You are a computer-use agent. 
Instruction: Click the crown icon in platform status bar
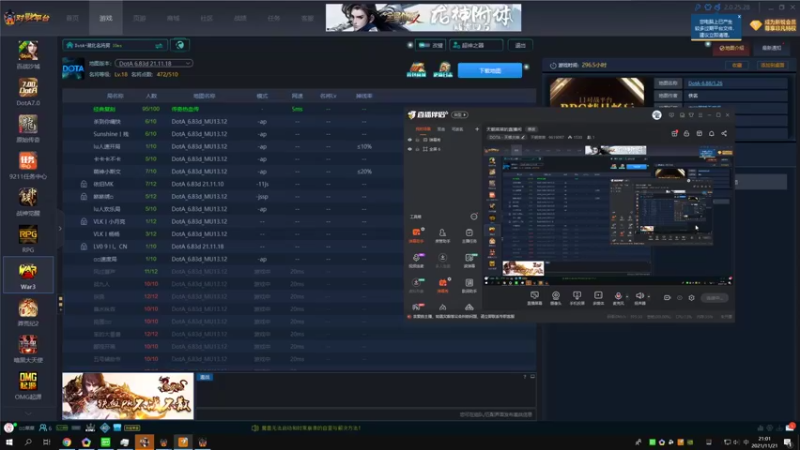pos(90,428)
